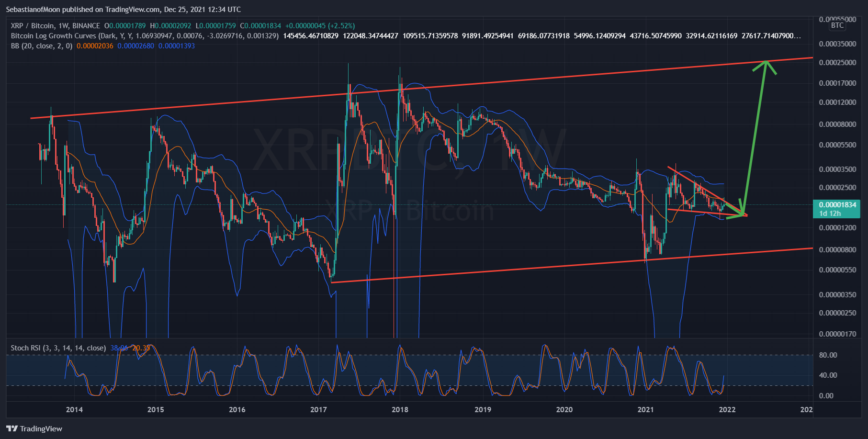Click the 2020 label on time axis
This screenshot has width=868, height=439.
(564, 409)
